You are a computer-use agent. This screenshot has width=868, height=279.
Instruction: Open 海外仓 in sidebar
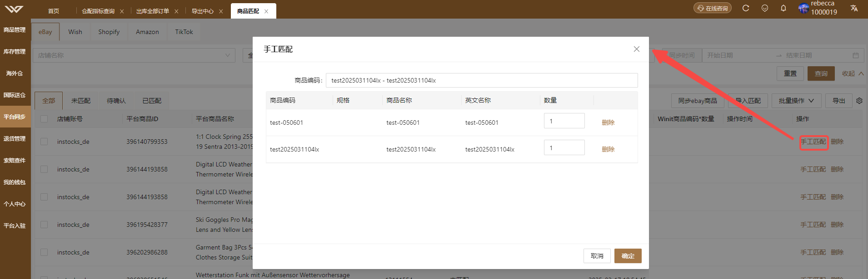(15, 73)
